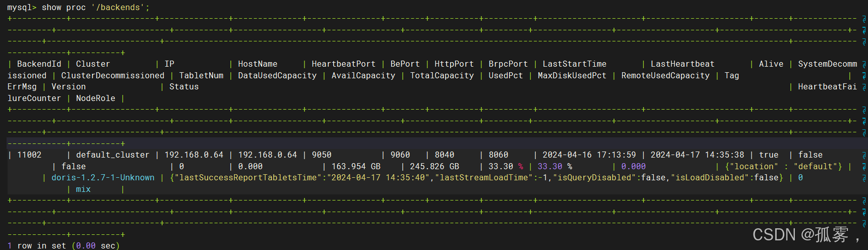Click the Alive value true
868x250 pixels.
pos(769,155)
